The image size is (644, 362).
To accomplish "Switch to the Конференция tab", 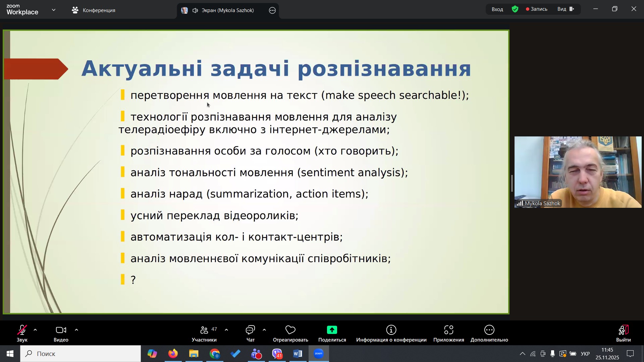I will coord(94,10).
